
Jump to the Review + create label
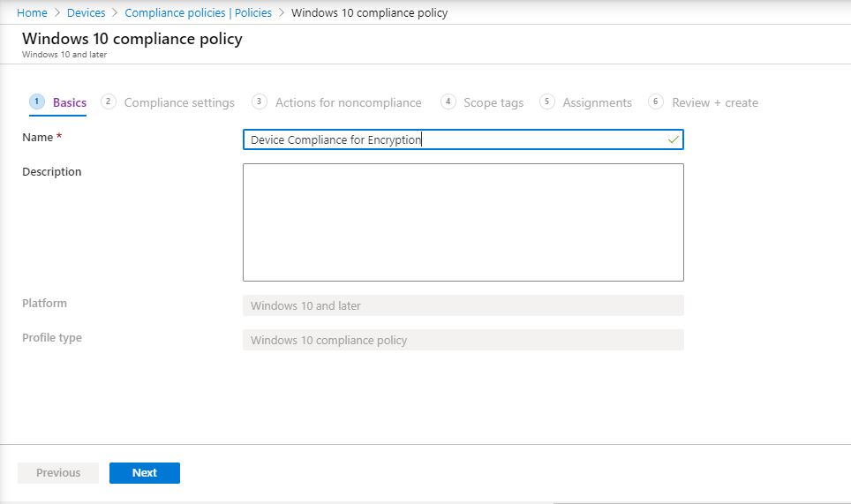(714, 102)
